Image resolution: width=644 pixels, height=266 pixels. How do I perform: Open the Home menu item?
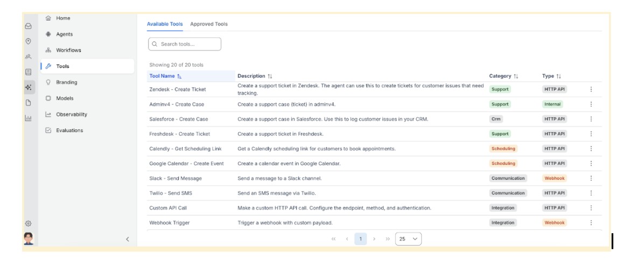pos(87,18)
